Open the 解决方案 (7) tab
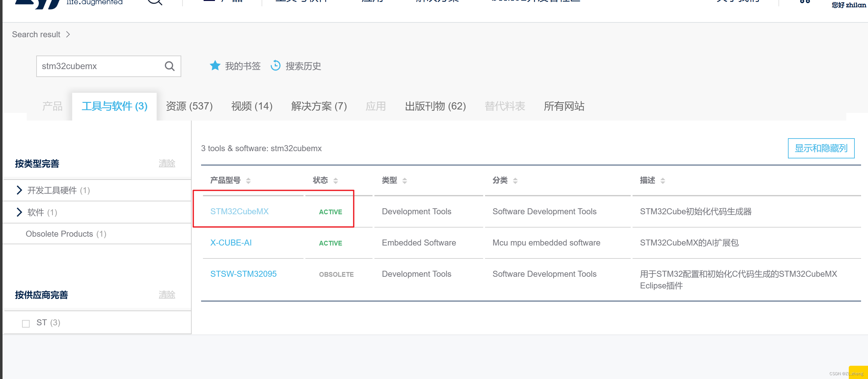Image resolution: width=868 pixels, height=379 pixels. tap(319, 106)
